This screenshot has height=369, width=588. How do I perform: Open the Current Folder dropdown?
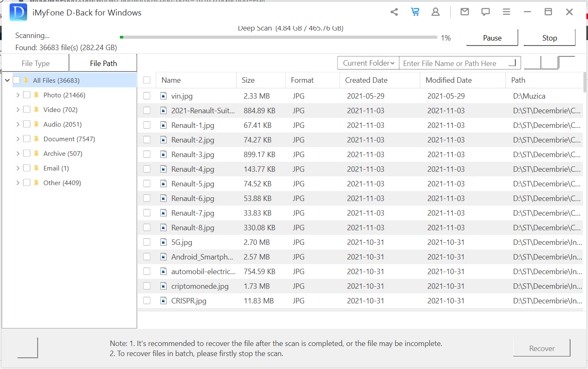click(368, 63)
